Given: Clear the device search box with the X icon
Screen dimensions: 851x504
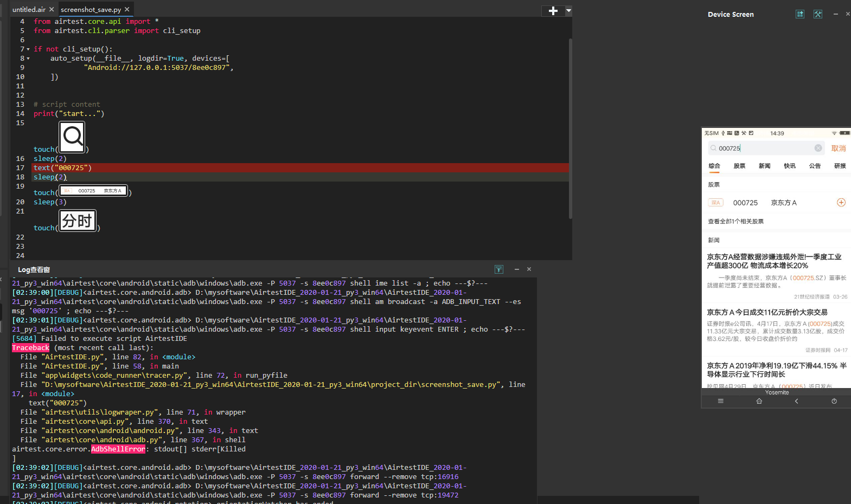Looking at the screenshot, I should click(x=818, y=148).
